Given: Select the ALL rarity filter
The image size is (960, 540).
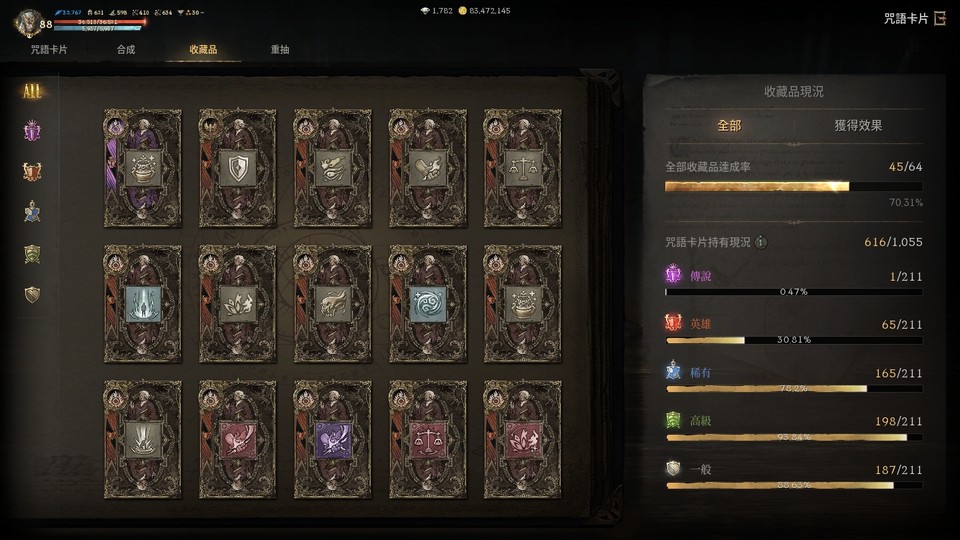Looking at the screenshot, I should click(x=32, y=92).
